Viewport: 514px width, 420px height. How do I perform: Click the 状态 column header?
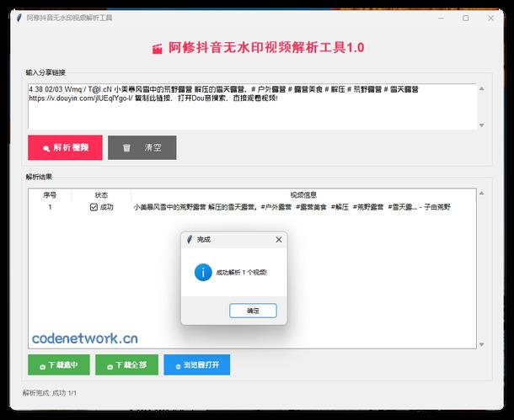101,195
